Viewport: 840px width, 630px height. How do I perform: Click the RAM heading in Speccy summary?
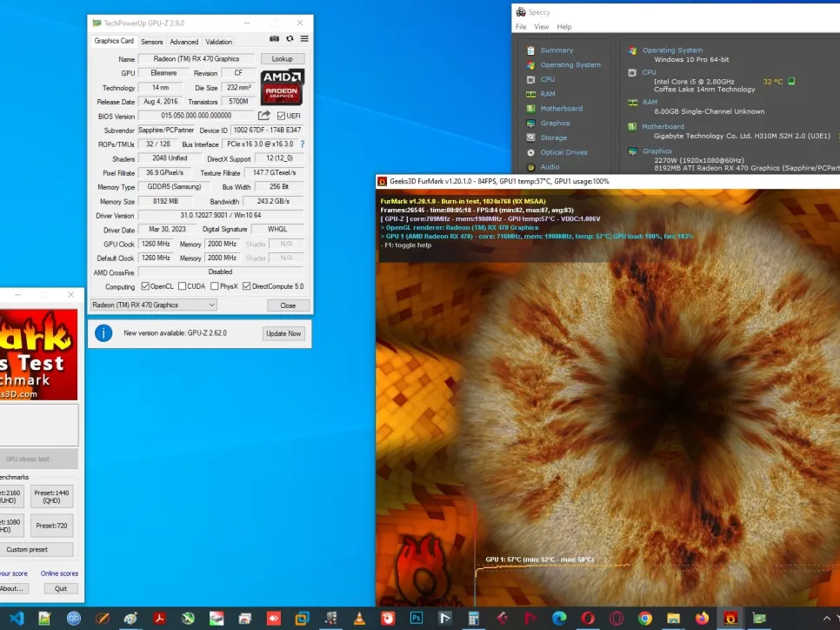(x=650, y=102)
